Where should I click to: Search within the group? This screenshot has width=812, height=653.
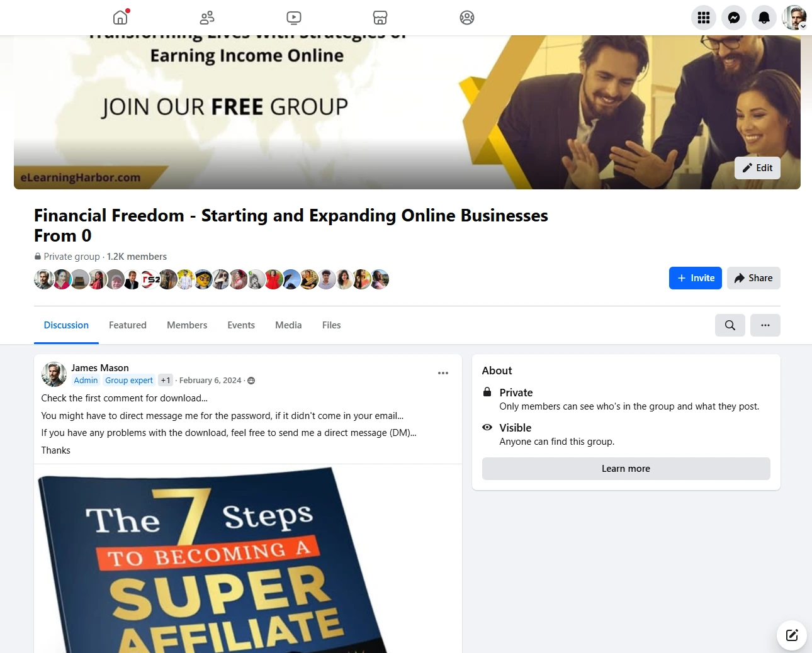(x=730, y=325)
